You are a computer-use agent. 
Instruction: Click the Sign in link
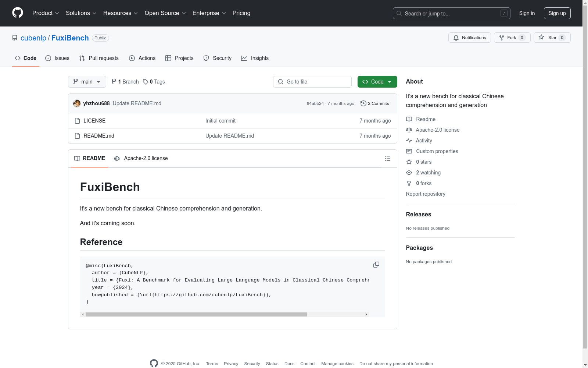point(527,13)
